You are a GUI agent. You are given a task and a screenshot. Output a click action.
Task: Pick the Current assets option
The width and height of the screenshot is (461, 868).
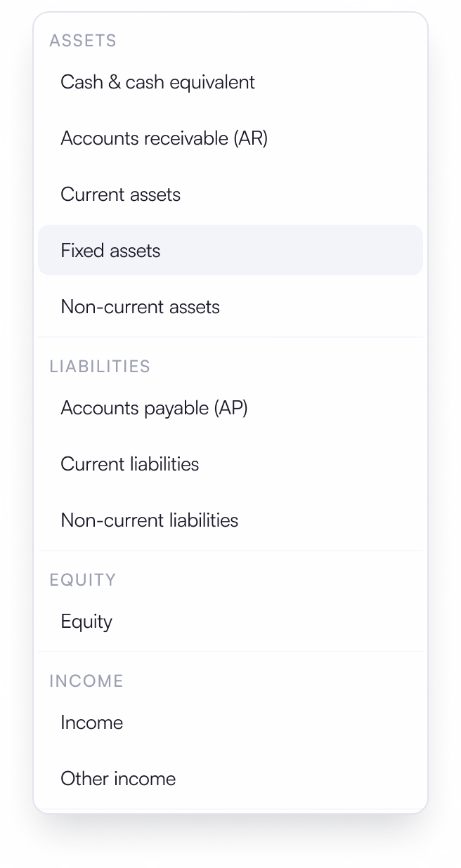coord(230,195)
